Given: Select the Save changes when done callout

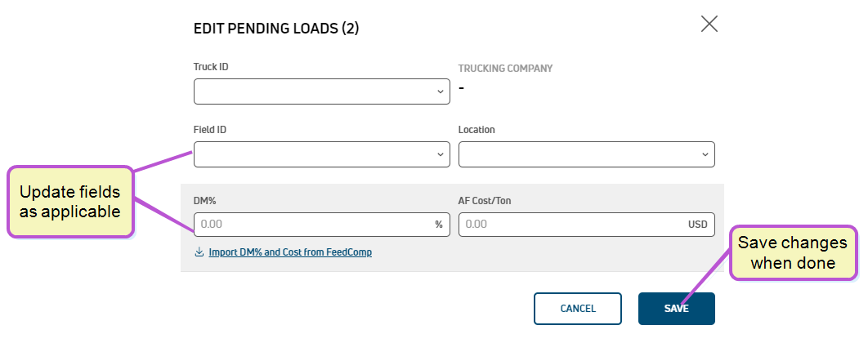Looking at the screenshot, I should point(793,253).
